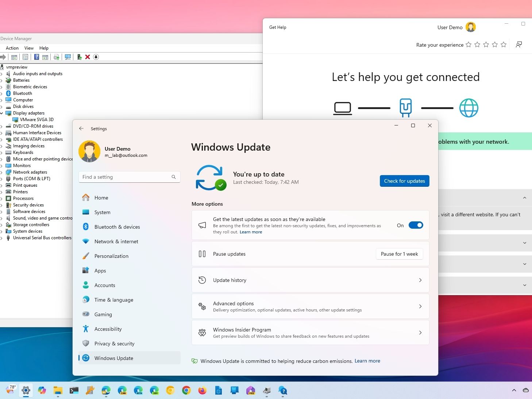Open the Action menu in Device Manager
The width and height of the screenshot is (532, 399).
coord(12,48)
